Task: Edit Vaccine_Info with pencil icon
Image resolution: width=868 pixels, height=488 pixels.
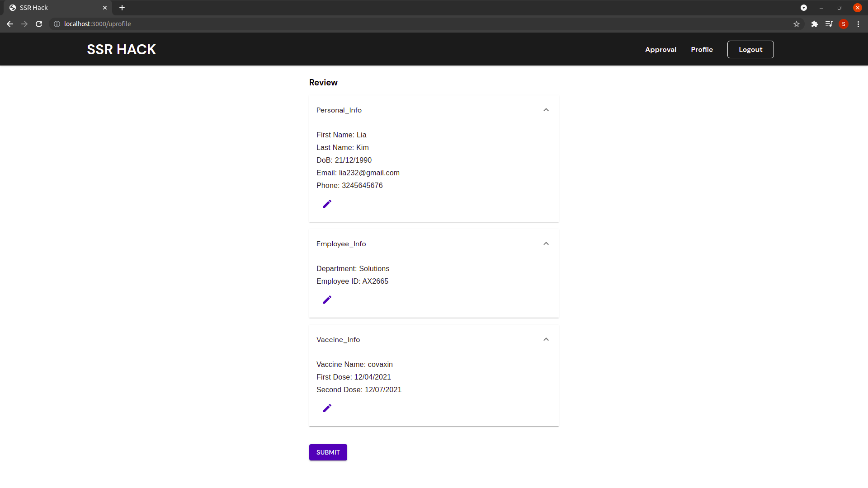Action: (x=327, y=408)
